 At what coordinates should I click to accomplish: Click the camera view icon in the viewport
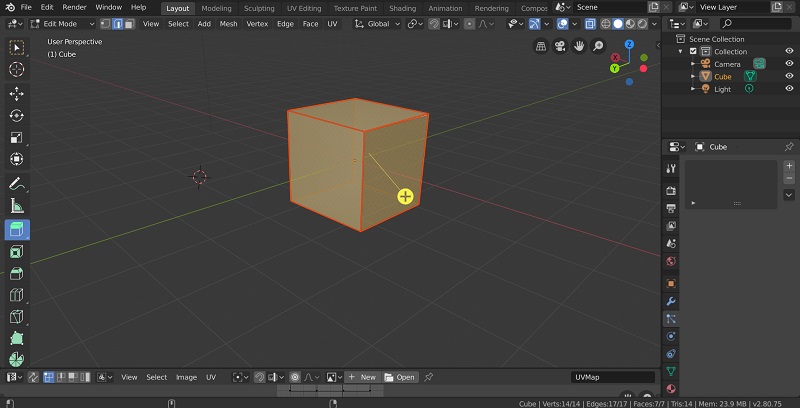(x=560, y=46)
